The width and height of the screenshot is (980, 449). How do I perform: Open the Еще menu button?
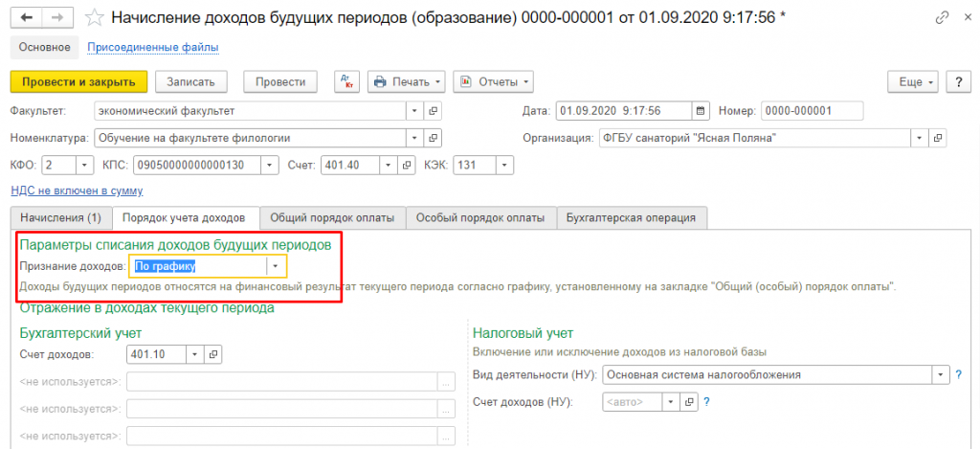point(913,82)
